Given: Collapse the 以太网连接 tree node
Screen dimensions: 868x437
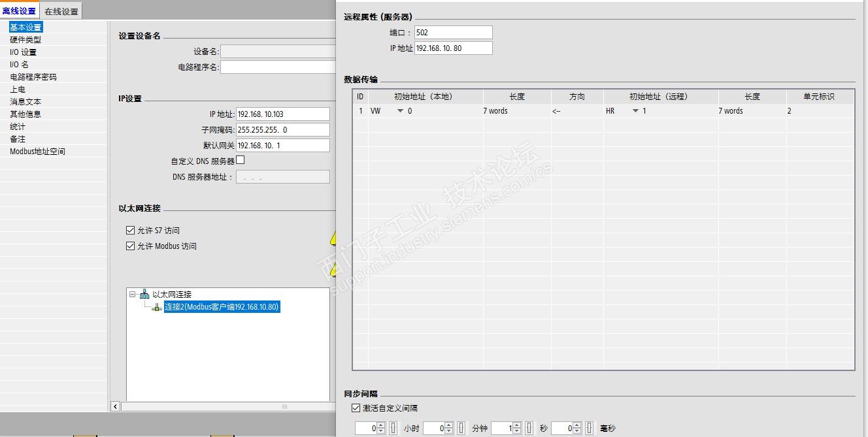Looking at the screenshot, I should pyautogui.click(x=133, y=295).
